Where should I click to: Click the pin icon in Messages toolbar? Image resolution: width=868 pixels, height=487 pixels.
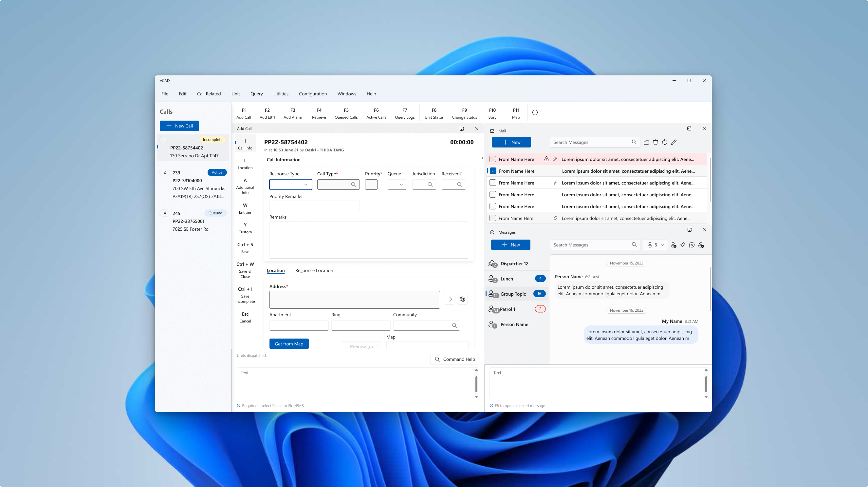tap(683, 245)
